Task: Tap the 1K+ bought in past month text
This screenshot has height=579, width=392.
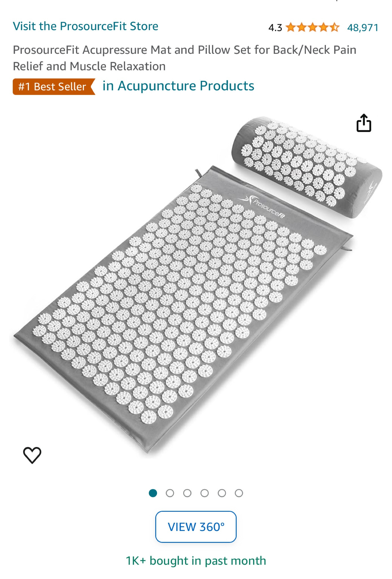Action: point(196,561)
